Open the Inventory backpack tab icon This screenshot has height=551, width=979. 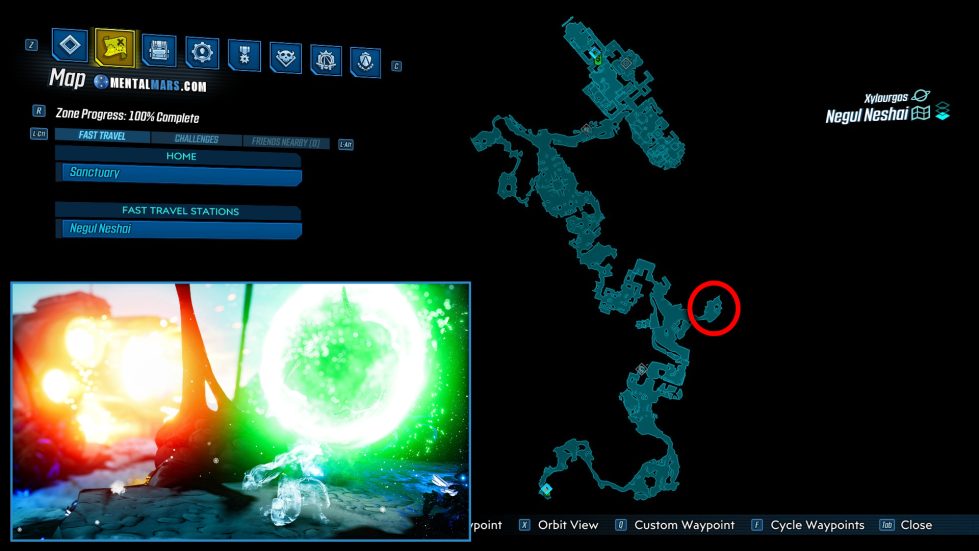[x=159, y=50]
